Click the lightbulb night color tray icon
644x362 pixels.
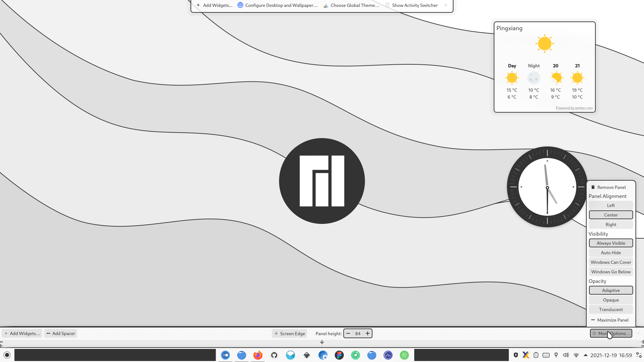tap(556, 355)
